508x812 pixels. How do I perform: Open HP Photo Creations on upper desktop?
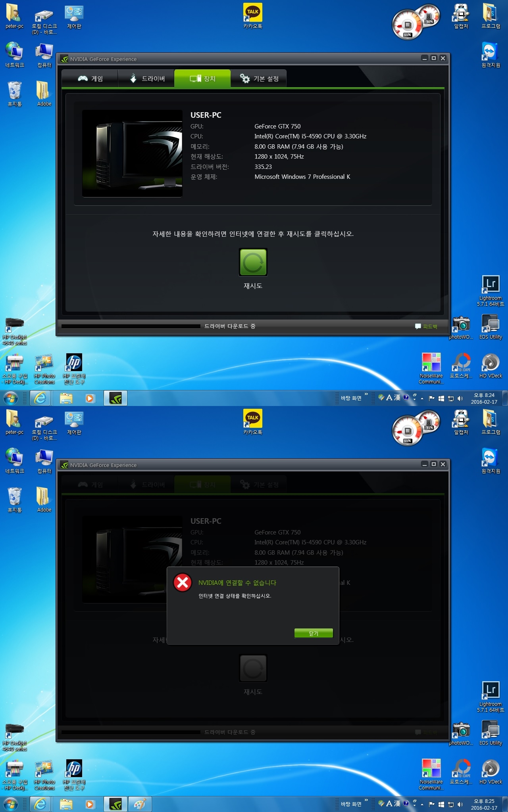tap(44, 369)
